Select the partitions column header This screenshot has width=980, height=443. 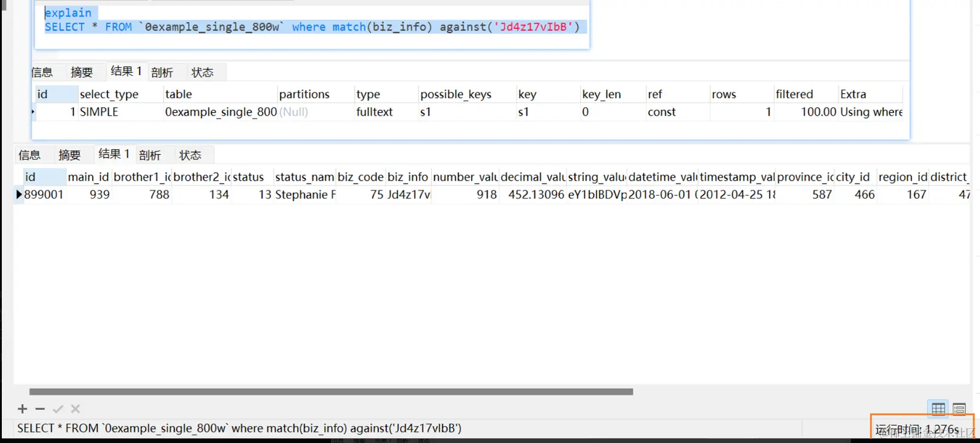315,95
